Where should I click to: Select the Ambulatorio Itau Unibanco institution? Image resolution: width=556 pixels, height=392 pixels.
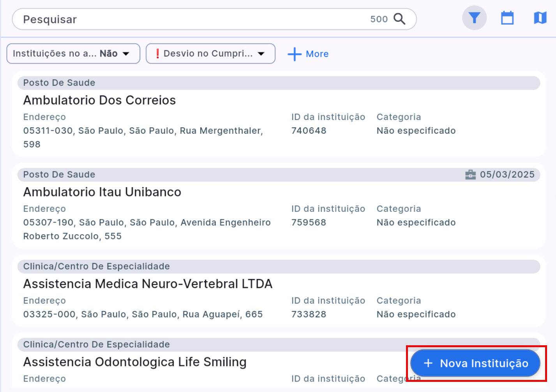[x=102, y=192]
